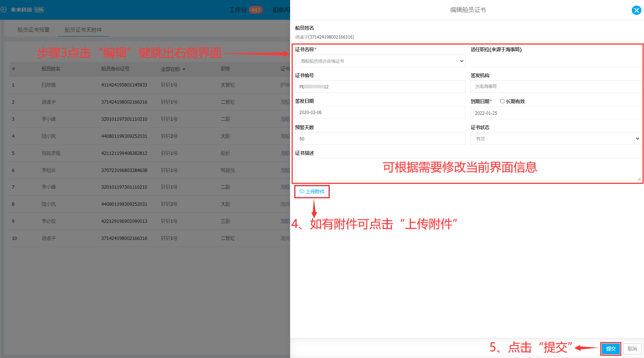Viewport: 644px width, 358px height.
Task: Select crew name 李必权 in row 9
Action: 49,221
